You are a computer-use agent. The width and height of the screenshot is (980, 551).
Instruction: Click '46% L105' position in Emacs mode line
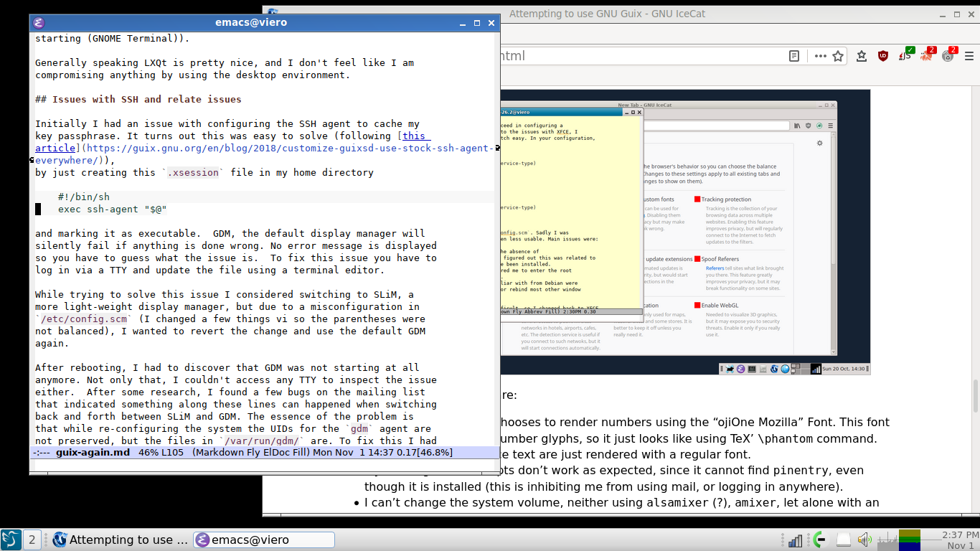(x=161, y=453)
